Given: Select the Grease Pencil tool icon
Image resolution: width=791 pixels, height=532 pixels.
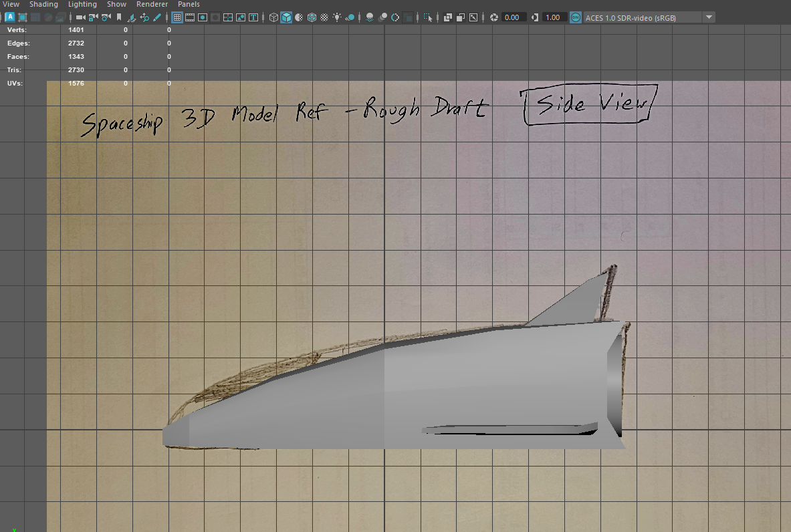Looking at the screenshot, I should pyautogui.click(x=157, y=17).
